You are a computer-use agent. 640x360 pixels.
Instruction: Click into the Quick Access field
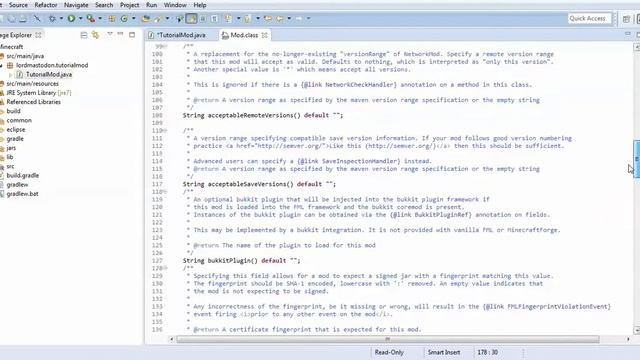click(x=589, y=18)
